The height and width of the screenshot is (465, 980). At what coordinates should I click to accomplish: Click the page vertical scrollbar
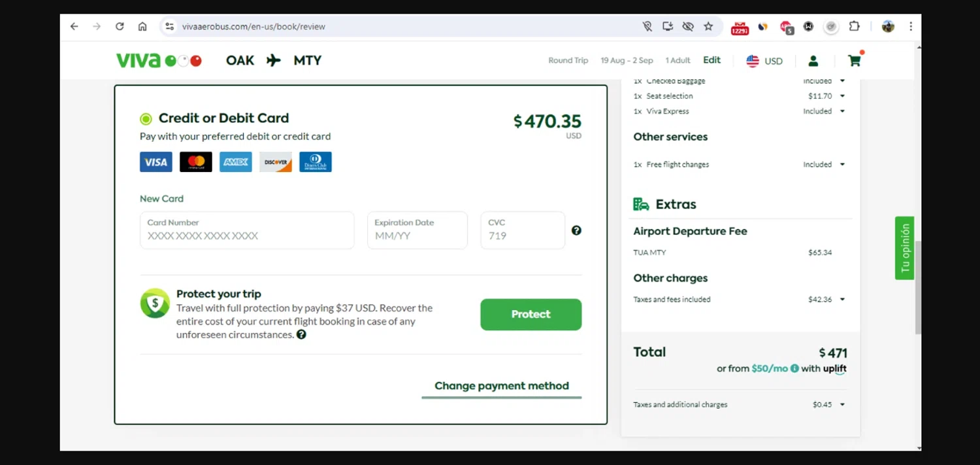(x=918, y=288)
